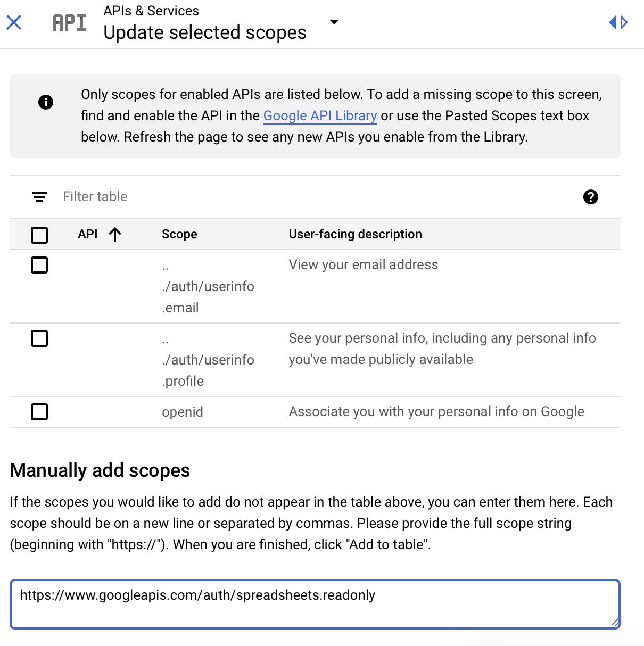Sort by API column ascending arrow
644x646 pixels.
115,234
